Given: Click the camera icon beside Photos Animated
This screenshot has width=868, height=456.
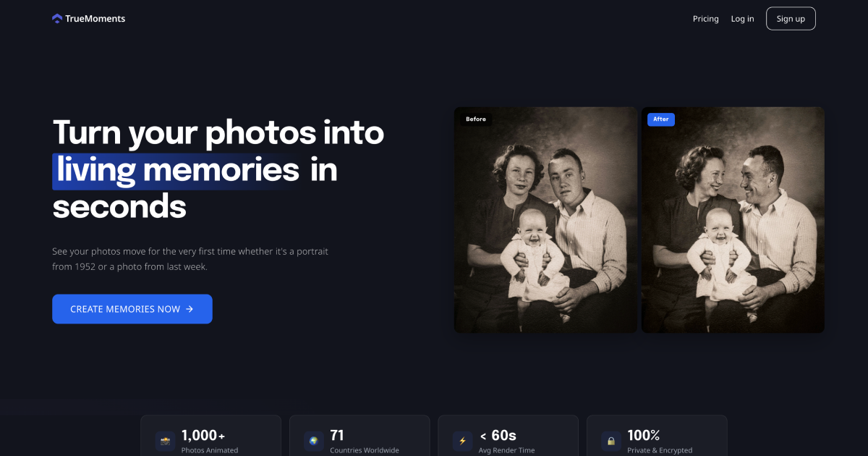Looking at the screenshot, I should pos(165,441).
